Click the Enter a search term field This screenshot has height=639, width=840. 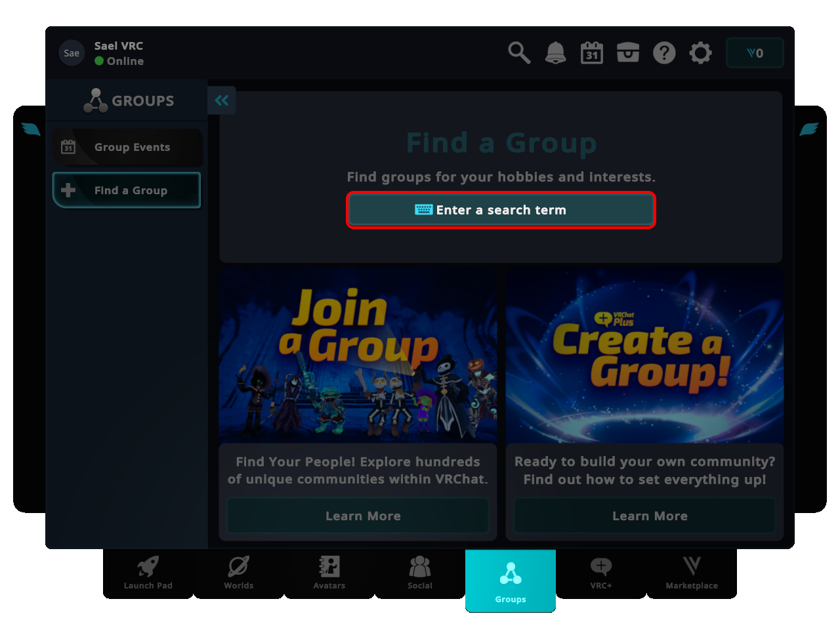pos(501,210)
